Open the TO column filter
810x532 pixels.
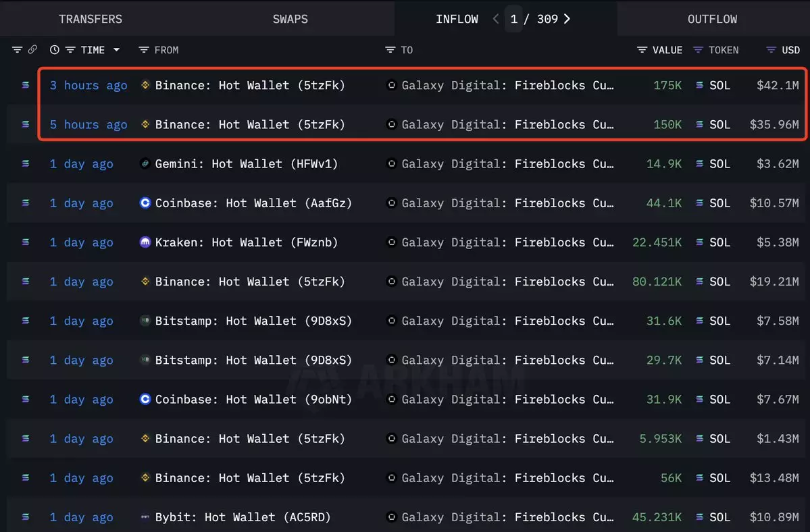(390, 49)
